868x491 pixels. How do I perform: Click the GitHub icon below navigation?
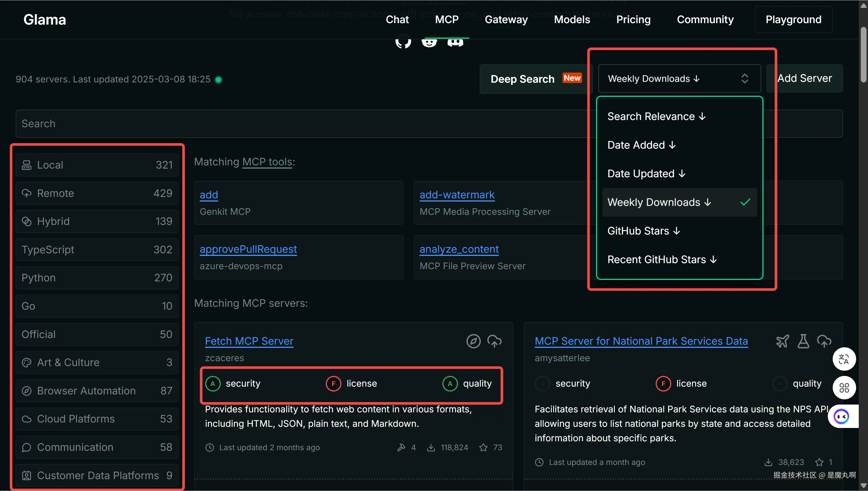tap(403, 42)
